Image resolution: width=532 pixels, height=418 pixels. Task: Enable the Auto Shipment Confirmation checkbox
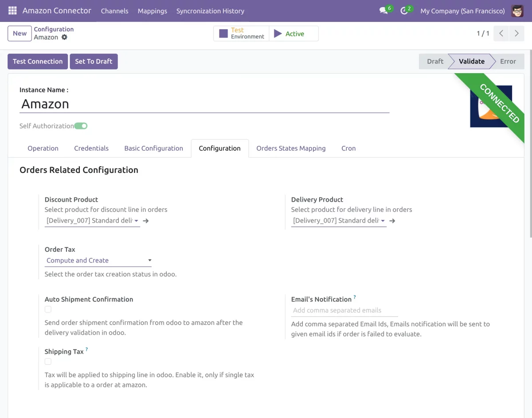point(48,309)
